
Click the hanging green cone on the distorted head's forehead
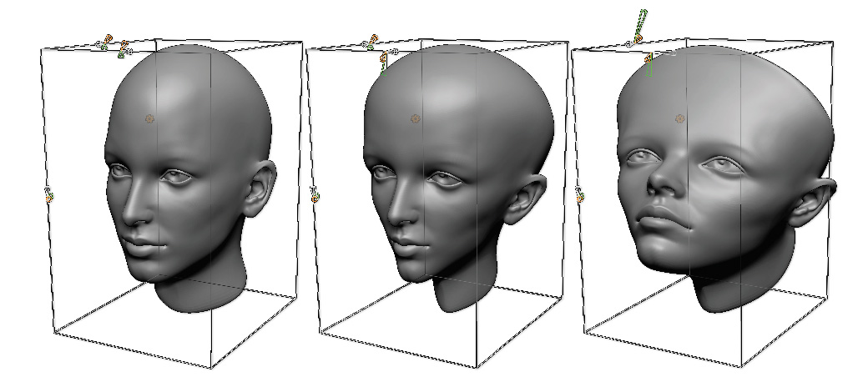648,65
